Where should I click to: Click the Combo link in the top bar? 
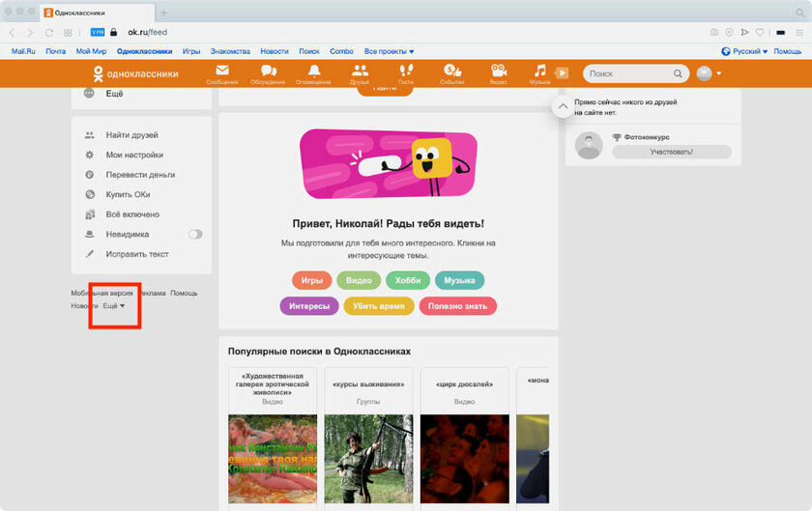341,51
